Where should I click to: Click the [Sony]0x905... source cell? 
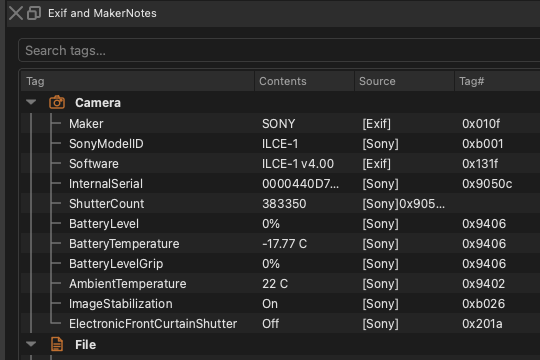tap(403, 204)
